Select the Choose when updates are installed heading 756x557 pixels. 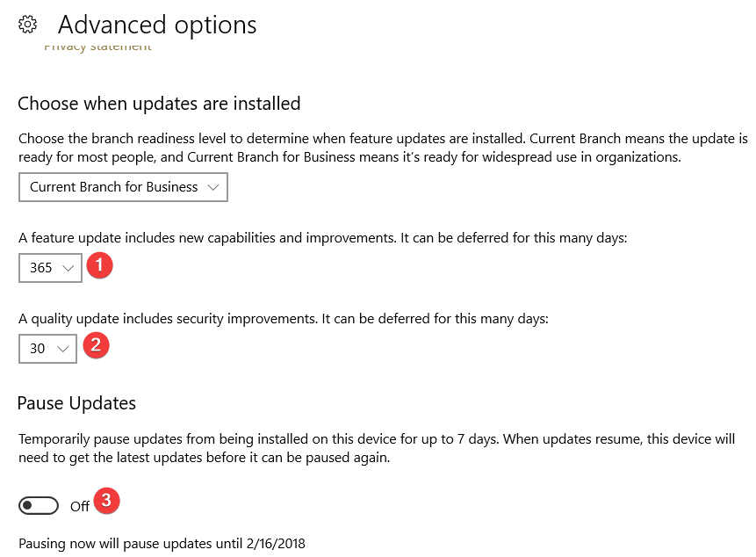coord(159,104)
